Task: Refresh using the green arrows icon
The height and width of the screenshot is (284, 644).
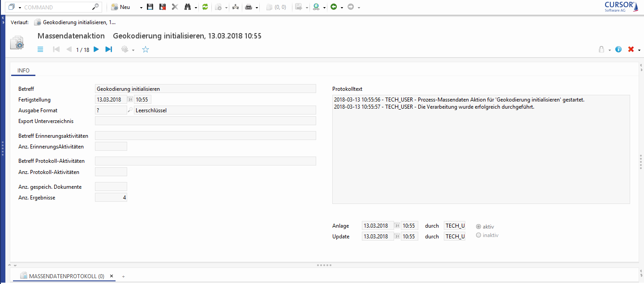Action: [205, 7]
